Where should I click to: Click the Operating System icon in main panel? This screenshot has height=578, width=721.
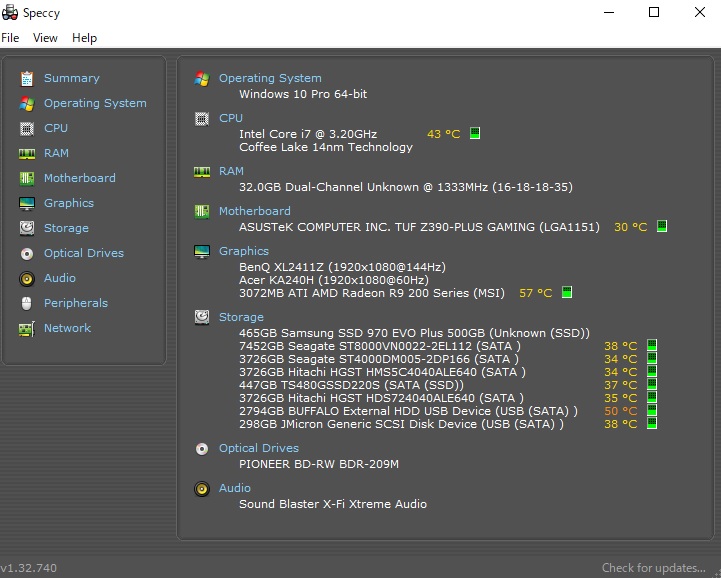(202, 79)
